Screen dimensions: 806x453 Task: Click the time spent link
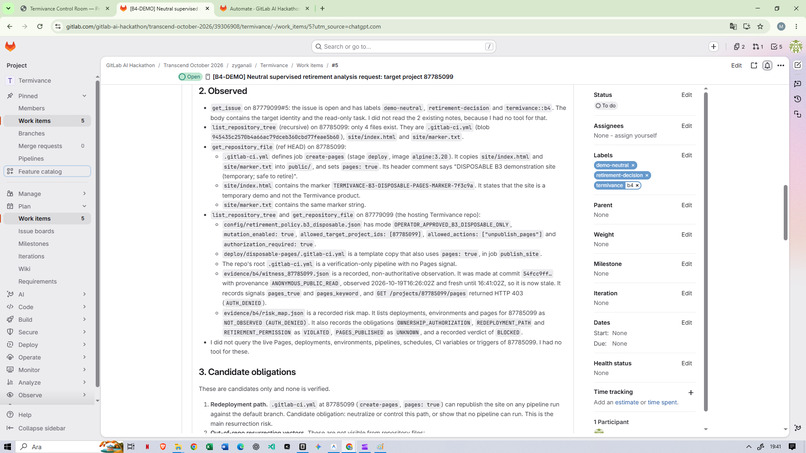click(662, 403)
